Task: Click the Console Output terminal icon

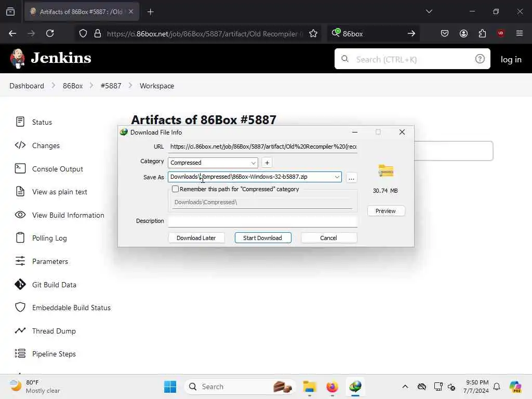Action: (x=20, y=168)
